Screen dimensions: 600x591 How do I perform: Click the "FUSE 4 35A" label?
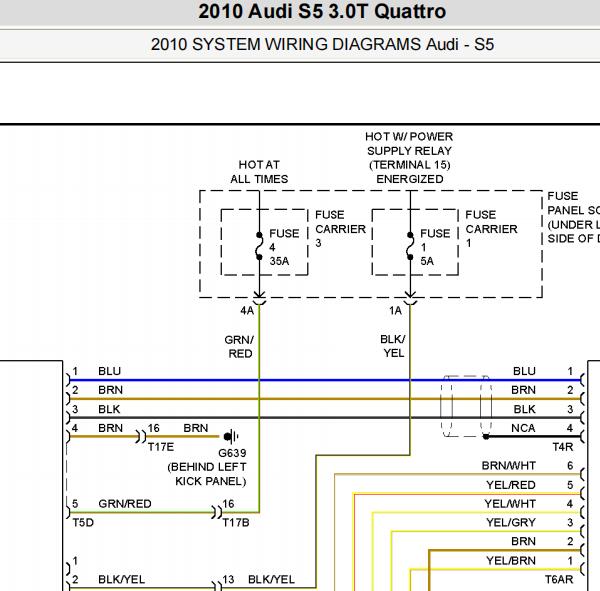[284, 247]
